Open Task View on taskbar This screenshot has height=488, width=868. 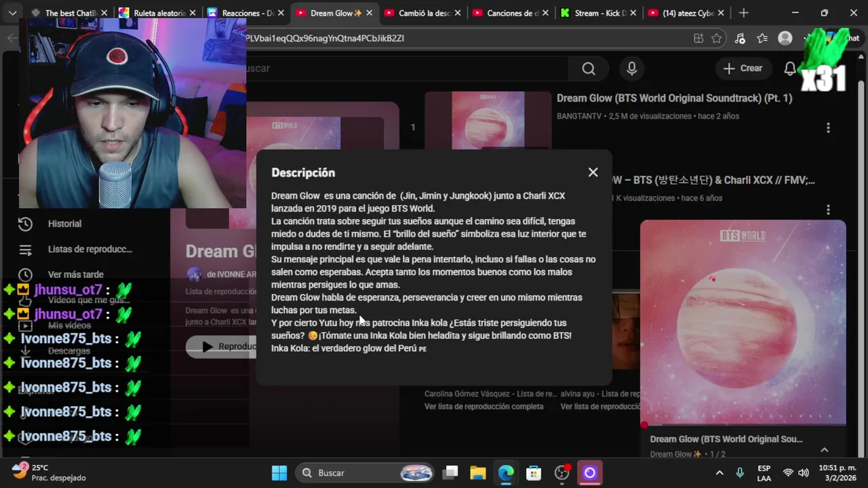point(450,472)
